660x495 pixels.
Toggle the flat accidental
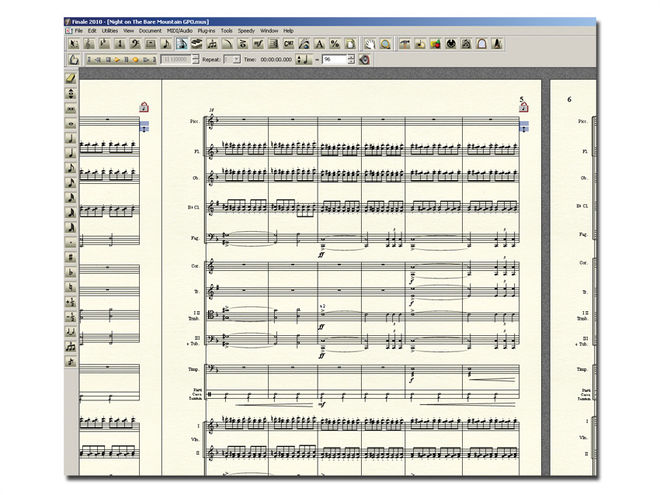(71, 272)
